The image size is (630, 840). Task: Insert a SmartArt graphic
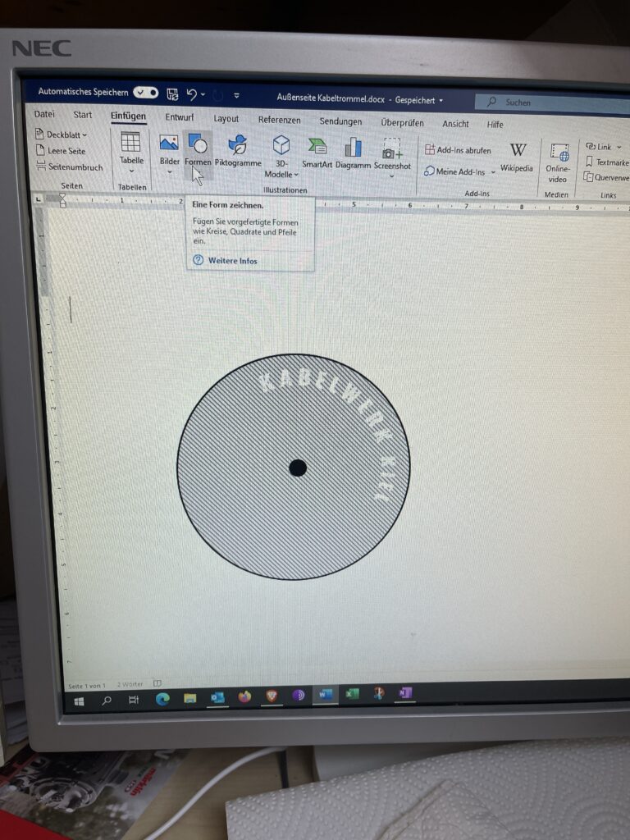(x=317, y=153)
